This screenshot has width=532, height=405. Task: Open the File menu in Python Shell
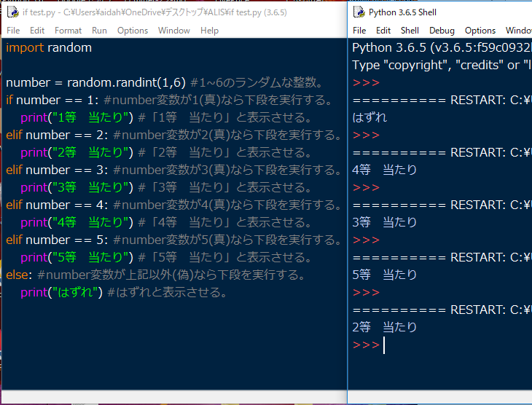click(359, 31)
